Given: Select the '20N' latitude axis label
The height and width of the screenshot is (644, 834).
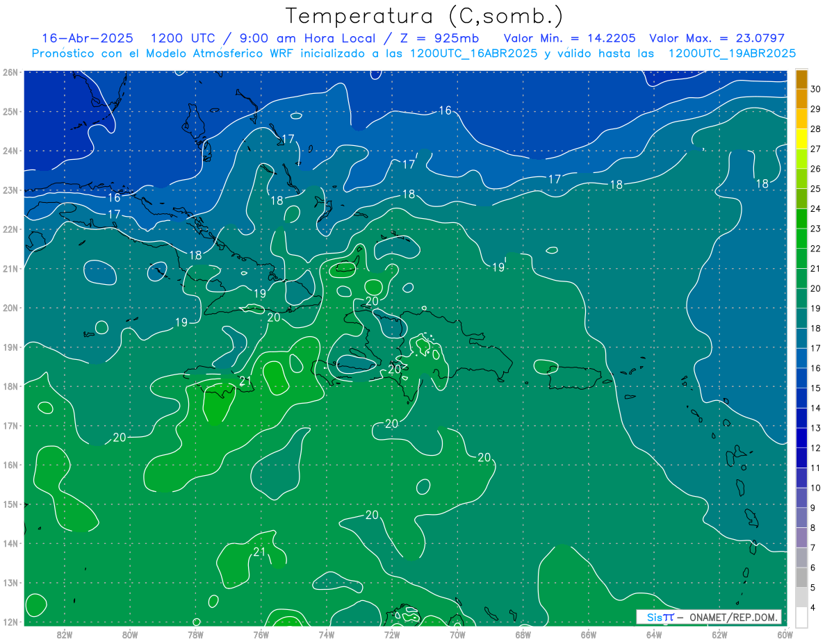Looking at the screenshot, I should pyautogui.click(x=10, y=308).
